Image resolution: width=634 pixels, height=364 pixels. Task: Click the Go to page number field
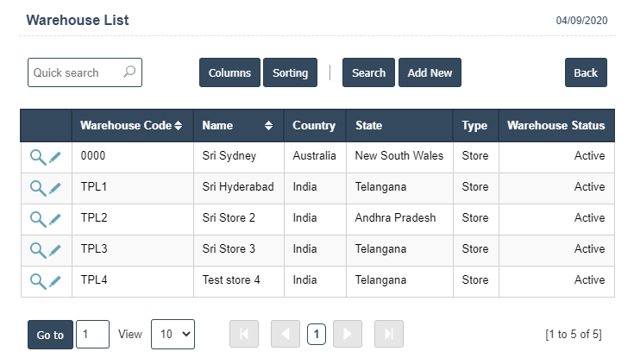(92, 335)
